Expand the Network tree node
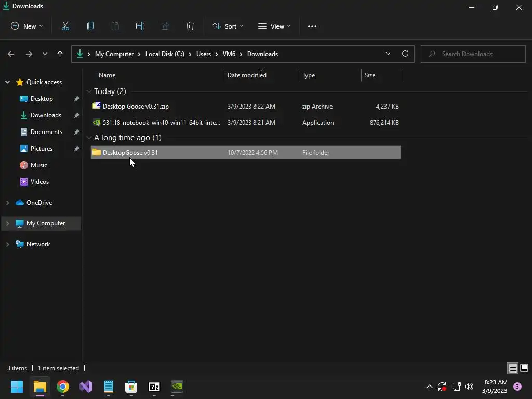This screenshot has width=532, height=399. 7,244
